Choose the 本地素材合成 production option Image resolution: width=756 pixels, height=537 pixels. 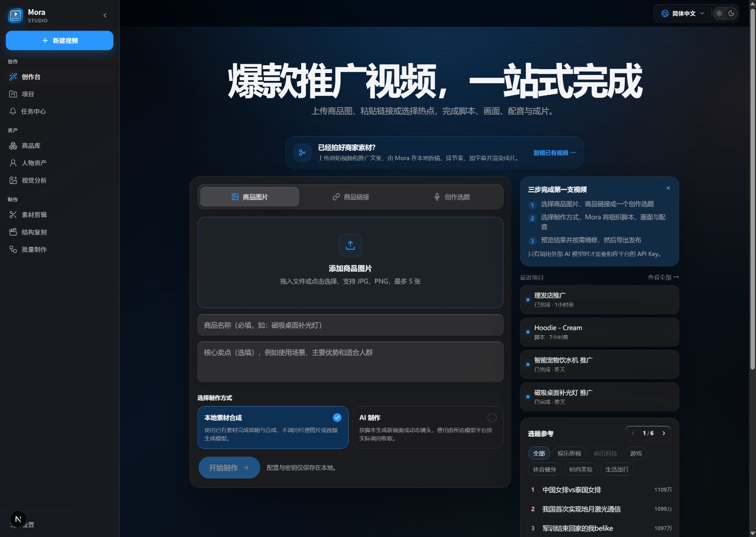pyautogui.click(x=273, y=427)
